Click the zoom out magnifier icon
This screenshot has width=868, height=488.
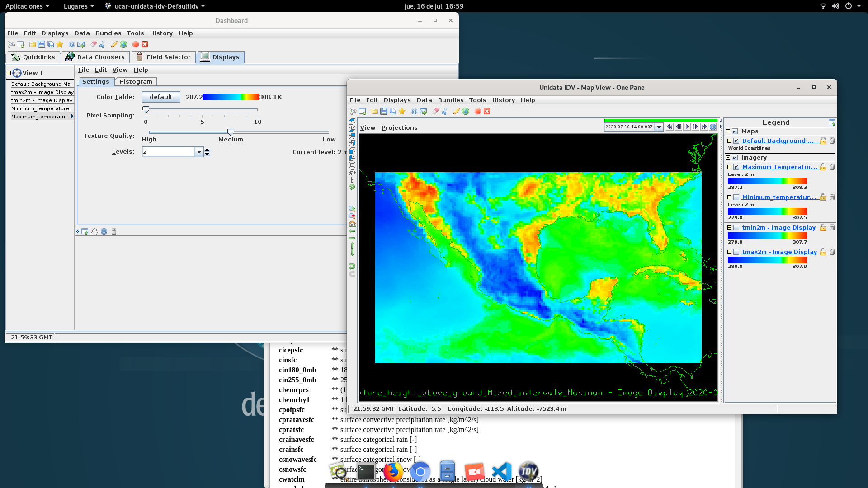(x=352, y=216)
